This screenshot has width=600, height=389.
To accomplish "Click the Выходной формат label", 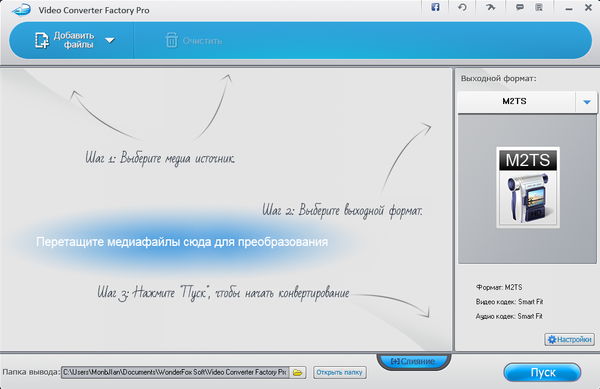I will point(498,78).
